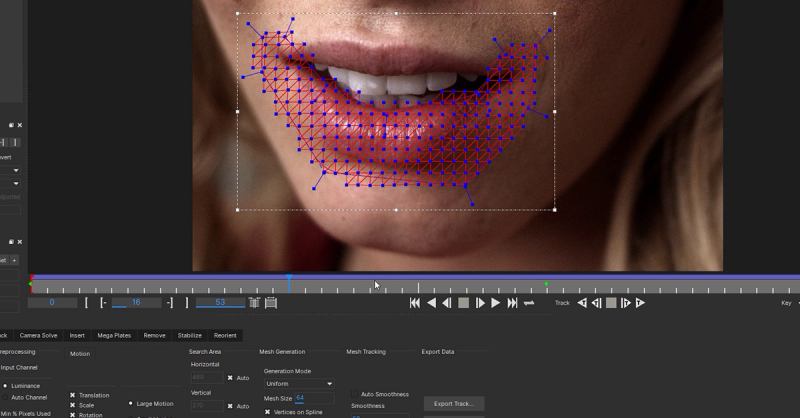
Task: Open the Generation Mode Uniform dropdown
Action: pyautogui.click(x=298, y=383)
